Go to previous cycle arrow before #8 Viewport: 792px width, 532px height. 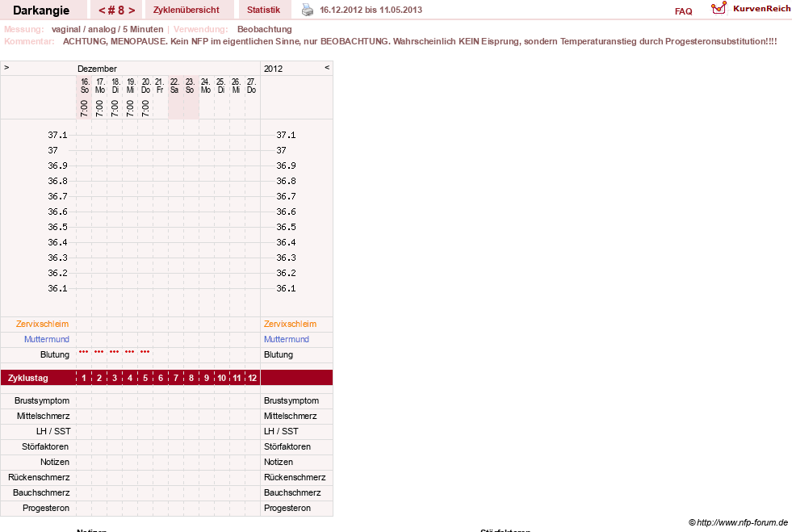tap(102, 10)
